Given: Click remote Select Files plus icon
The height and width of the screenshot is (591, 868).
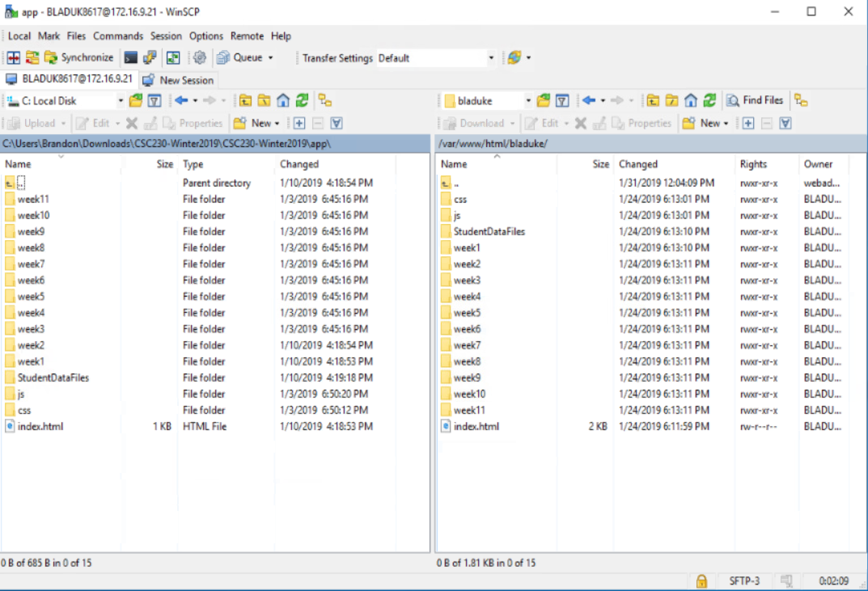Looking at the screenshot, I should click(x=748, y=123).
